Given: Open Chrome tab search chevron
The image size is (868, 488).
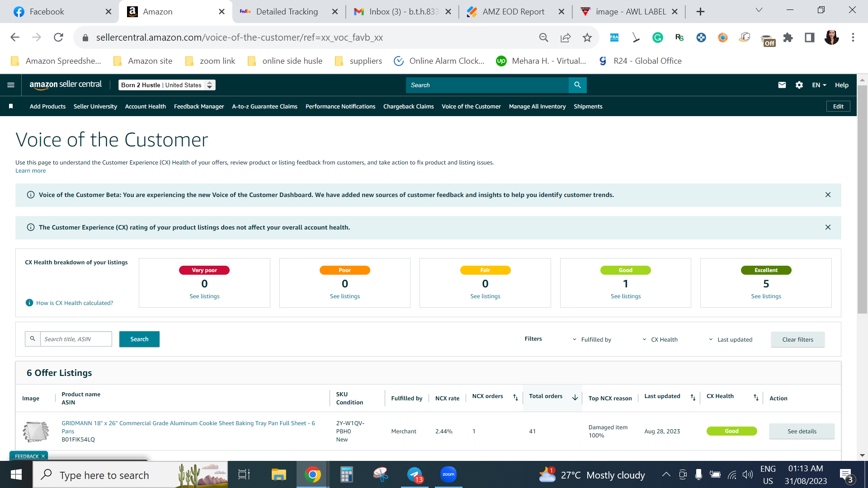Looking at the screenshot, I should point(759,10).
